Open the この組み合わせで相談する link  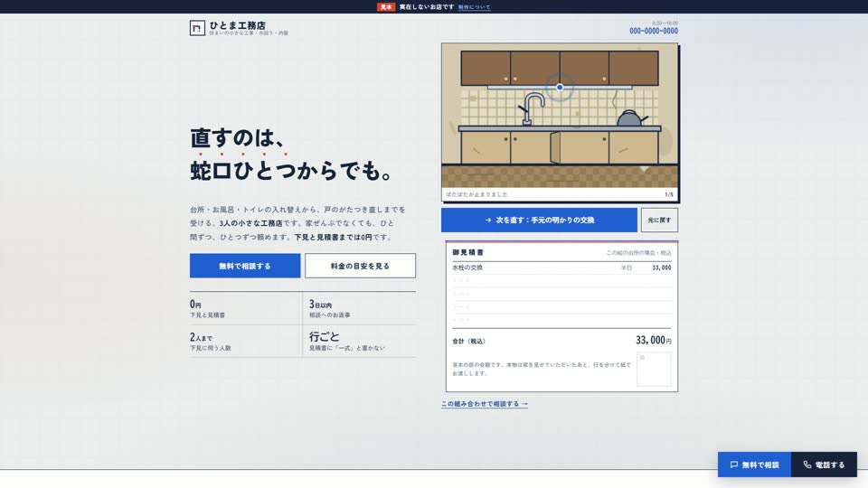[x=485, y=404]
